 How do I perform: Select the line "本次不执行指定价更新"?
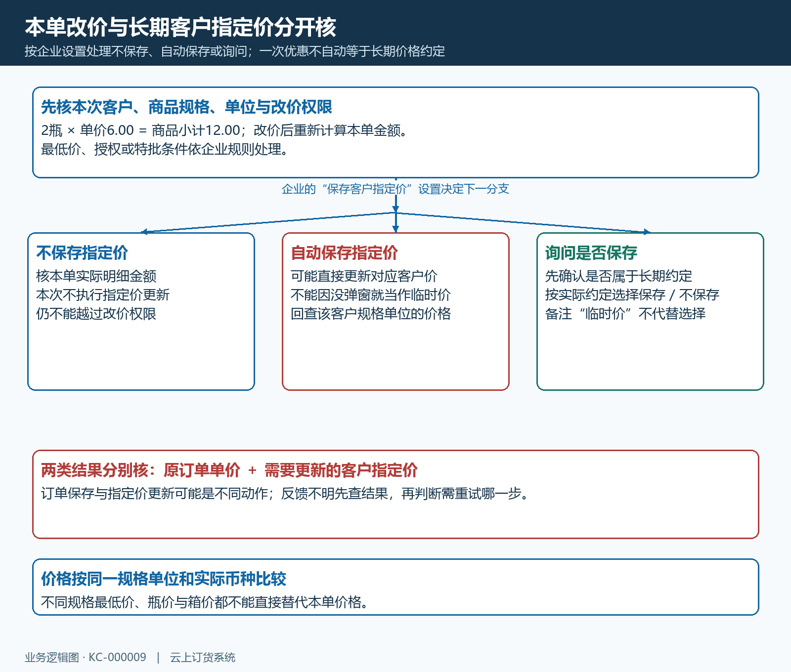[x=103, y=295]
